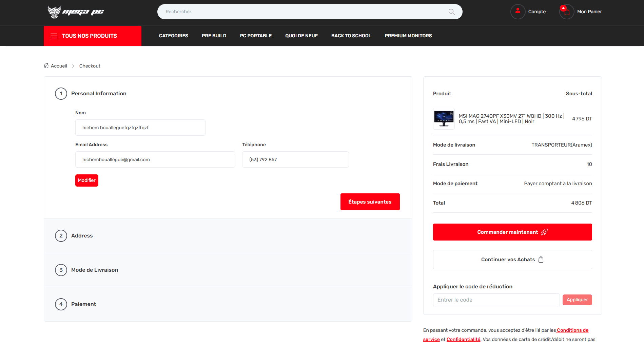Click the search magnifier icon
Screen dimensions: 644x344
451,12
